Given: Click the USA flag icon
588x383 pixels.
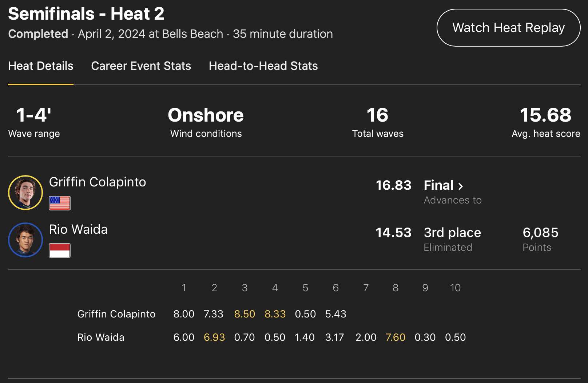Looking at the screenshot, I should tap(60, 203).
